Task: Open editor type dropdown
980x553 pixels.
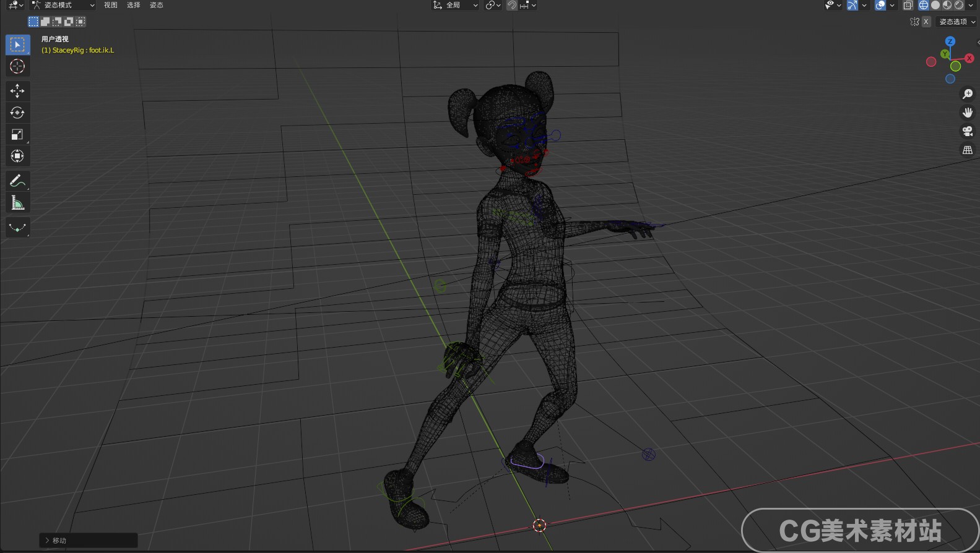Action: pos(15,5)
